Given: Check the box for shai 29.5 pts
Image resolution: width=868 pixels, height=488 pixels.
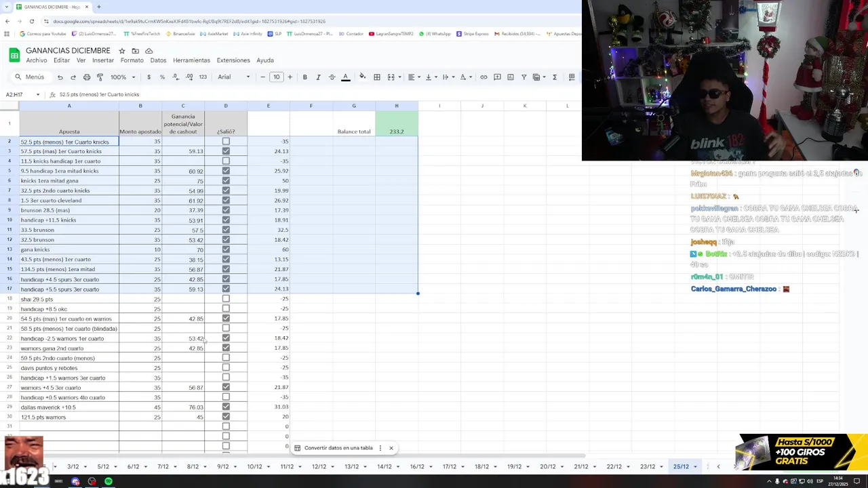Looking at the screenshot, I should pyautogui.click(x=226, y=299).
